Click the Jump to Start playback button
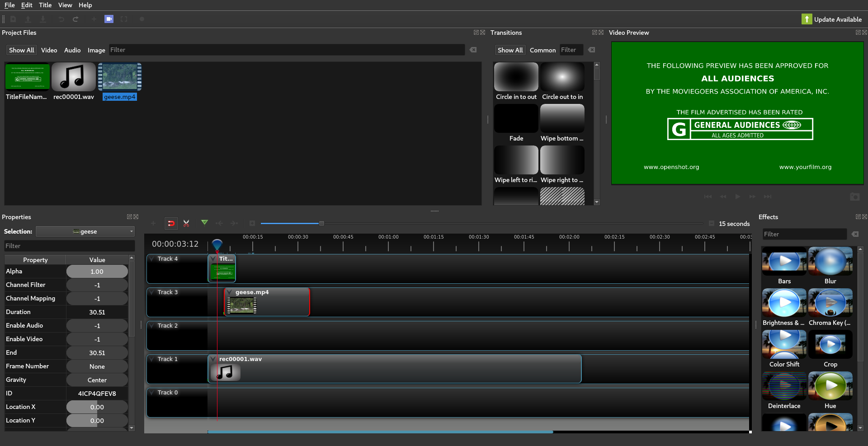The height and width of the screenshot is (446, 868). click(x=708, y=197)
